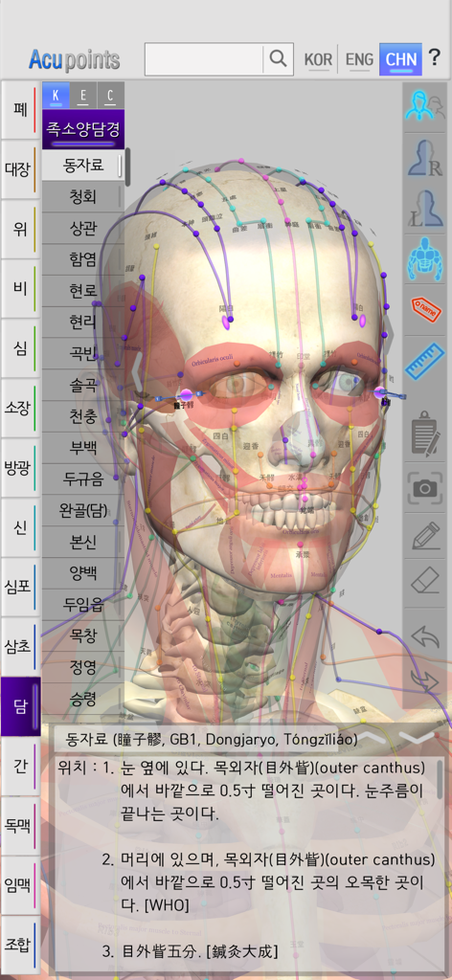Click the search magnifier icon

pos(278,59)
